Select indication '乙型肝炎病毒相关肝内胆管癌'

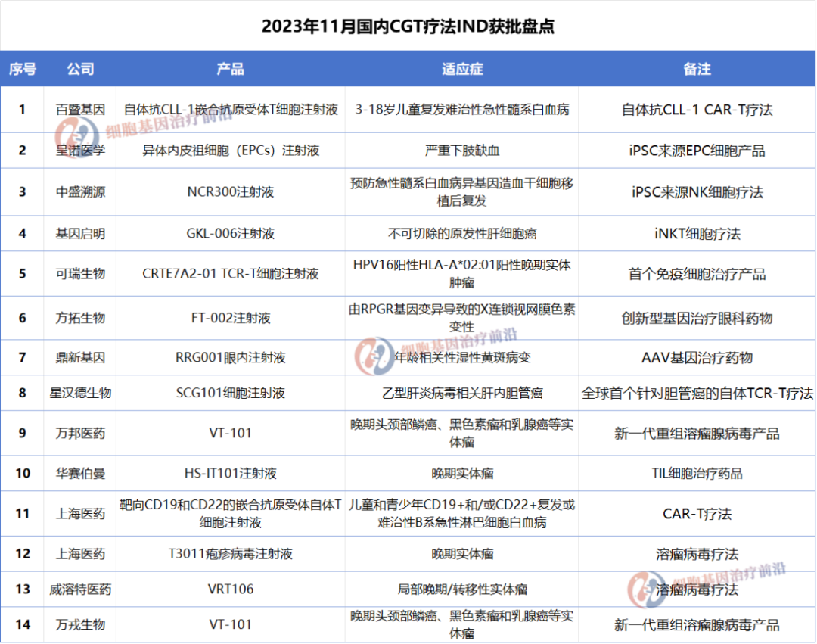[462, 393]
